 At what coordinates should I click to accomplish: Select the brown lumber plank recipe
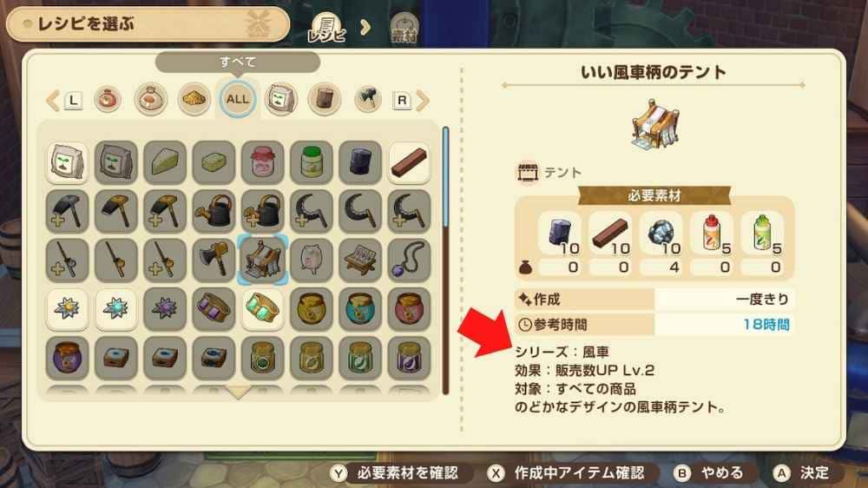click(x=409, y=162)
